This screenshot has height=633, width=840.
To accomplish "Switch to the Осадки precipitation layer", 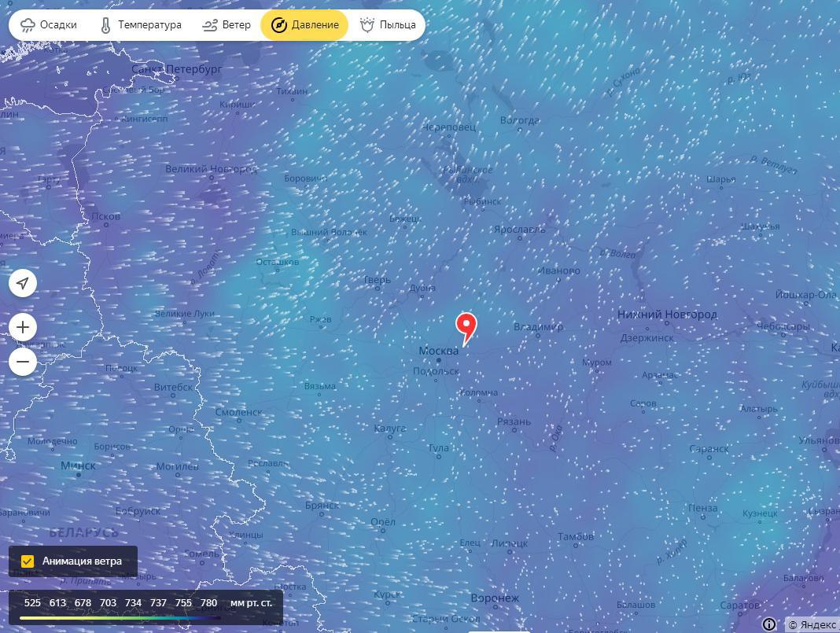I will click(48, 24).
